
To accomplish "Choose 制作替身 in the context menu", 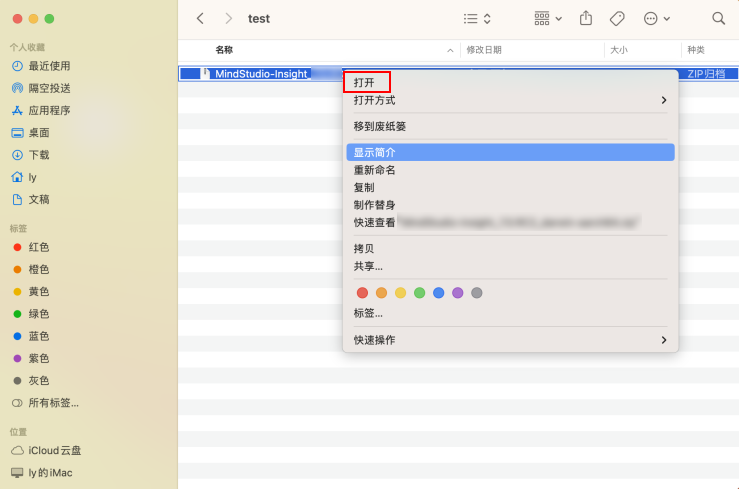I will (x=510, y=205).
